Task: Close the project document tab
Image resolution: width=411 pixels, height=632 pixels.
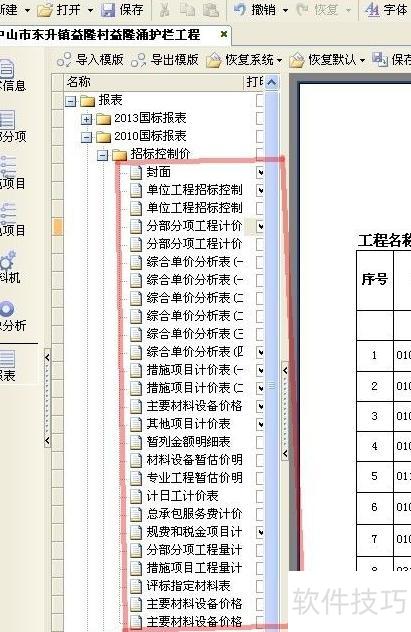Action: click(x=224, y=34)
